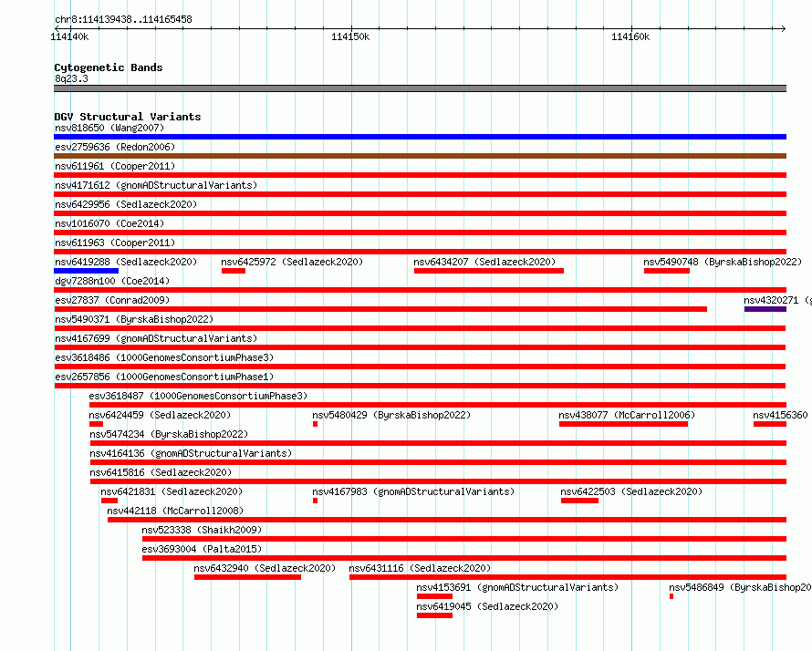Click the gray 8q23.3 cytogenetic band

click(x=420, y=88)
